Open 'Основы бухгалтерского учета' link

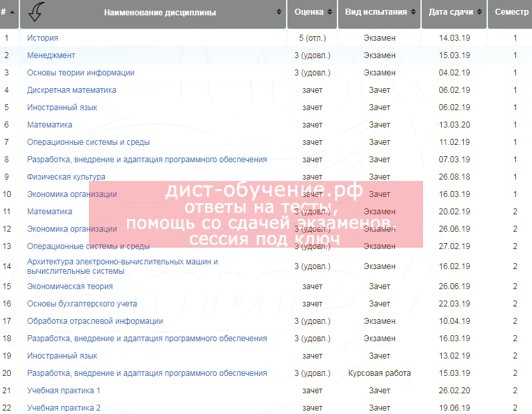point(82,304)
